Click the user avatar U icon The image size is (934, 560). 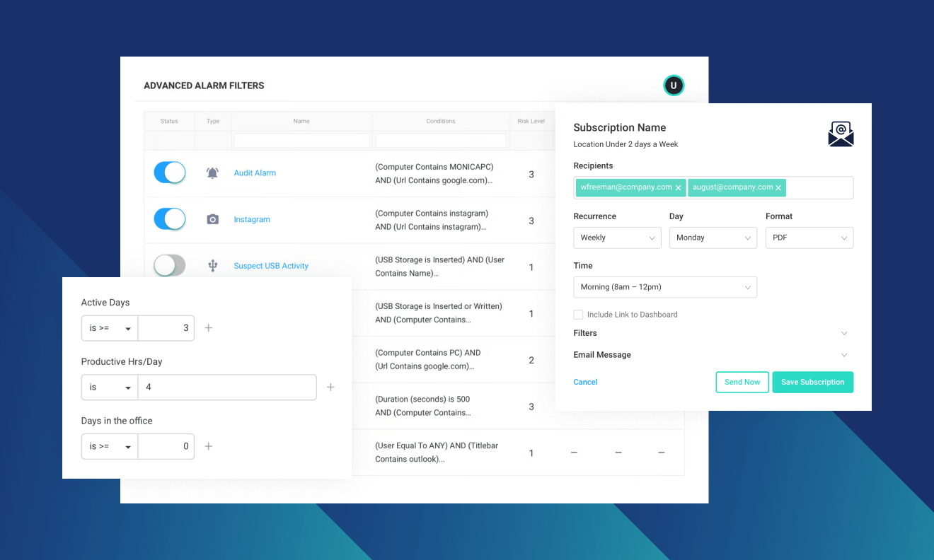click(674, 86)
